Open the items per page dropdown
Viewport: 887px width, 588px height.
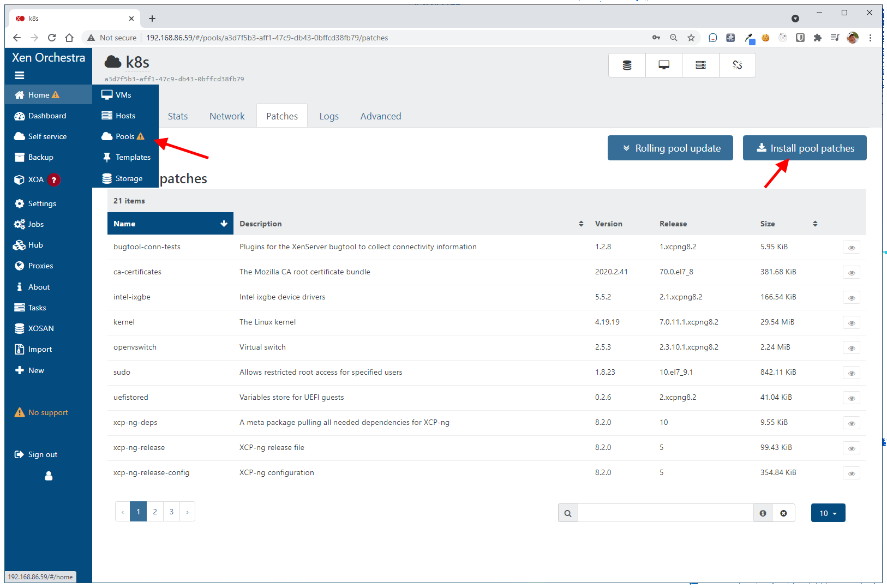coord(828,513)
